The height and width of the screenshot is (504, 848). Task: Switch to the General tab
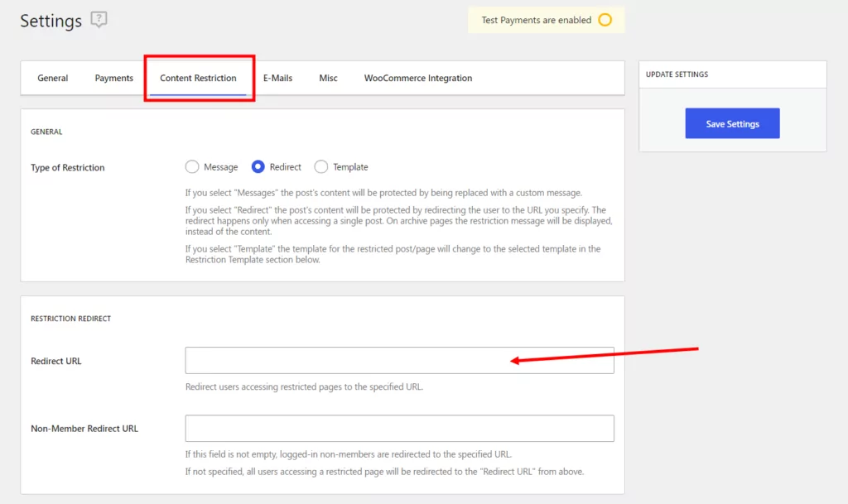(52, 78)
